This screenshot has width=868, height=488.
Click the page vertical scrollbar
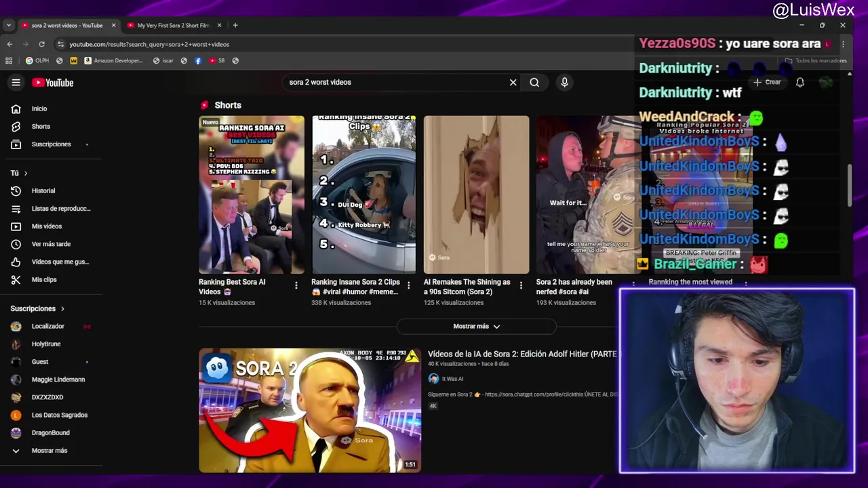pos(849,184)
